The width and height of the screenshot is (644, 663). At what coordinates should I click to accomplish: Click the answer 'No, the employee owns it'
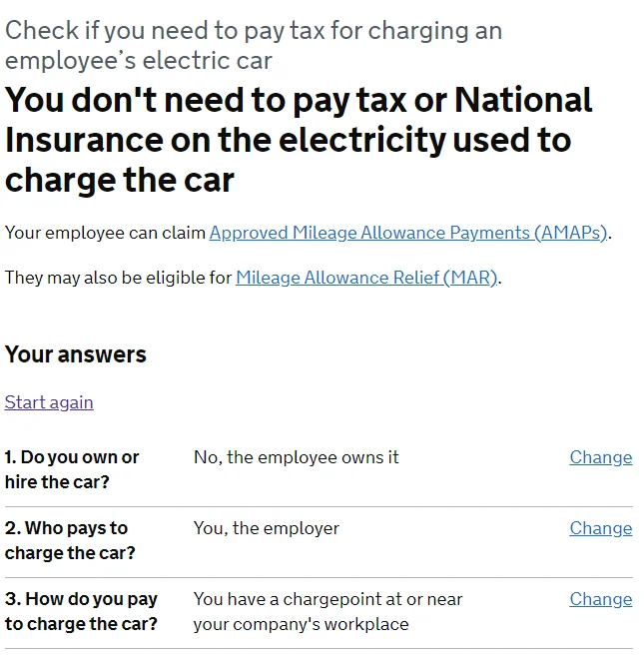pos(296,457)
